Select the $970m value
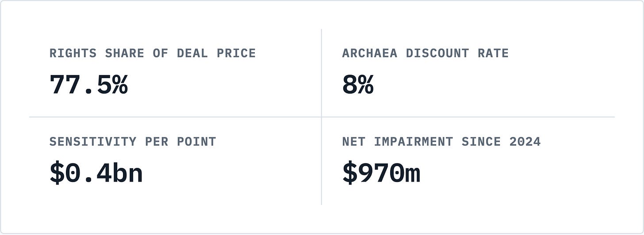644x235 pixels. tap(381, 173)
